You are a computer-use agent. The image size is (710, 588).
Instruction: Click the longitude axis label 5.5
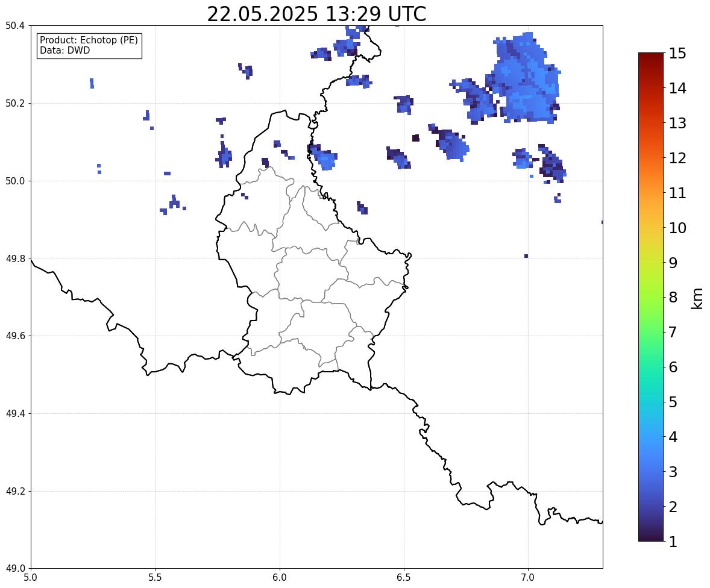[155, 578]
